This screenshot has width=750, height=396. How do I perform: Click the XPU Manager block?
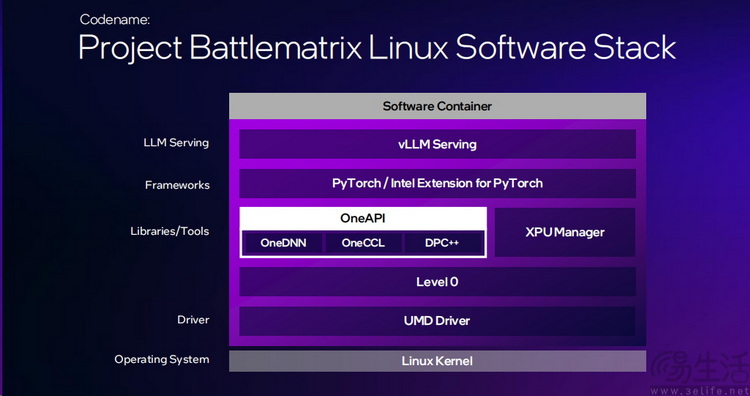565,232
